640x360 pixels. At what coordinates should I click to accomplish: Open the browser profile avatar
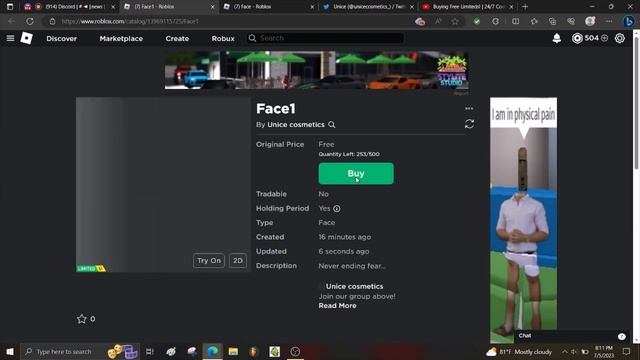coord(590,21)
